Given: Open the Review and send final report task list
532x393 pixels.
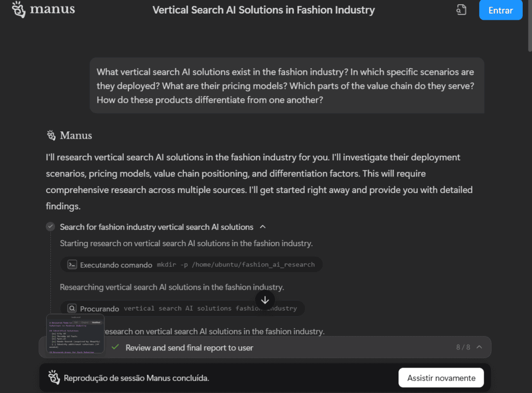Looking at the screenshot, I should tap(189, 347).
